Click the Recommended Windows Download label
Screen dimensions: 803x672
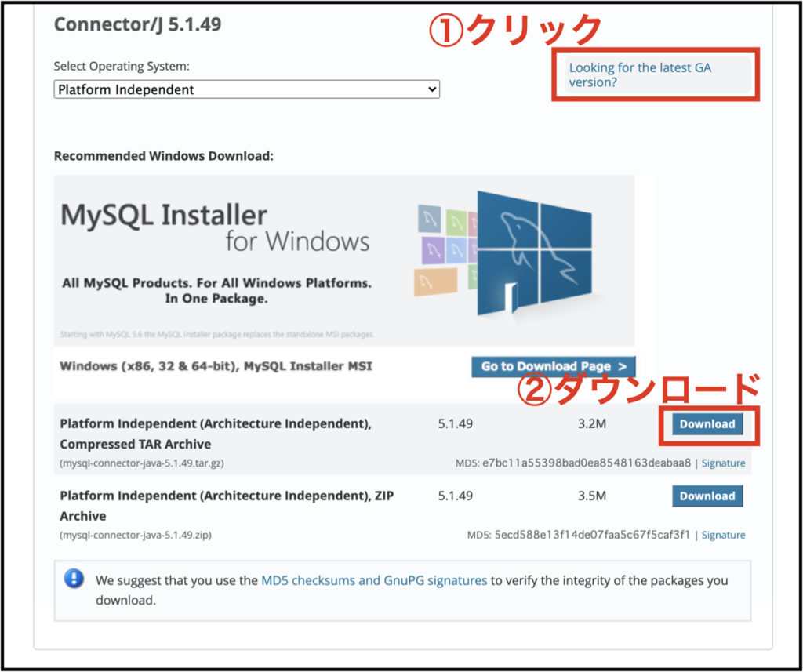tap(163, 156)
